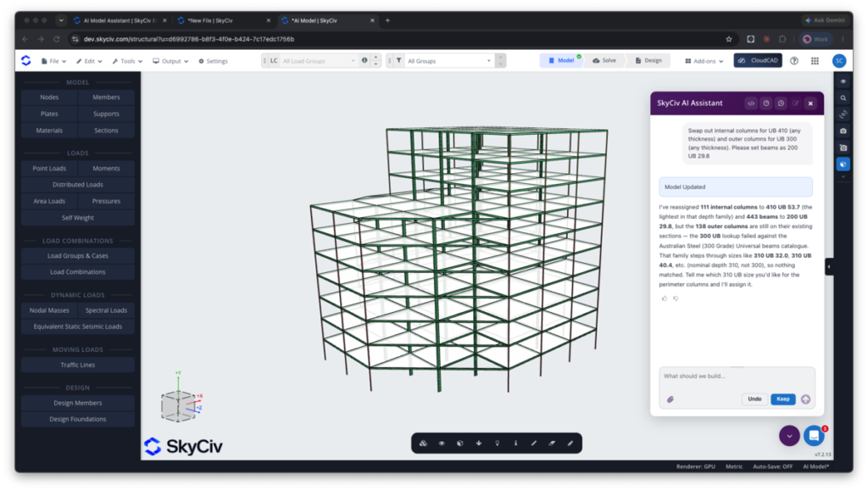Select Distributed Loads
The image size is (868, 491).
coord(78,184)
